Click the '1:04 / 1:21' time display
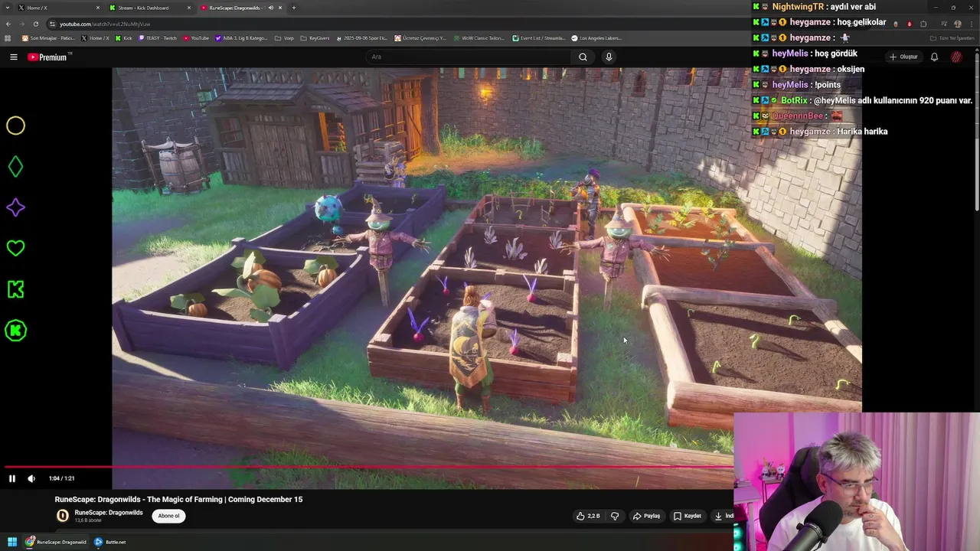Viewport: 980px width, 551px height. tap(61, 478)
